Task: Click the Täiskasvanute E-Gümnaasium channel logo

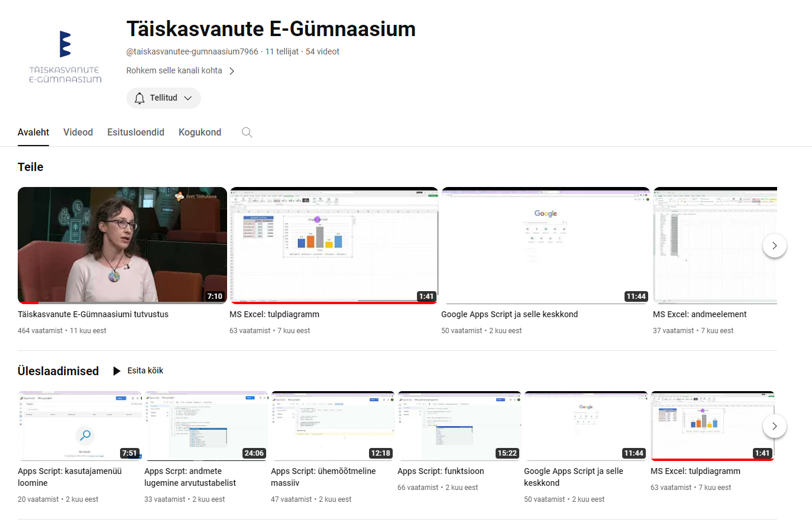Action: click(65, 57)
